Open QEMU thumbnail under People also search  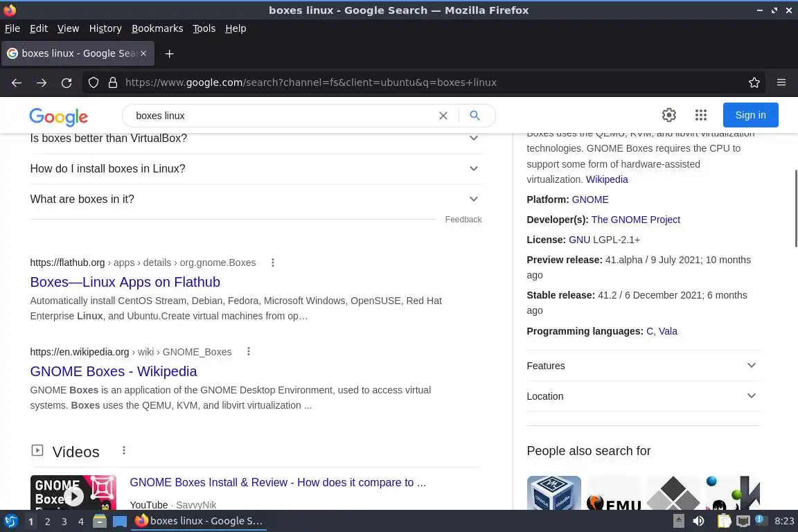[x=614, y=493]
